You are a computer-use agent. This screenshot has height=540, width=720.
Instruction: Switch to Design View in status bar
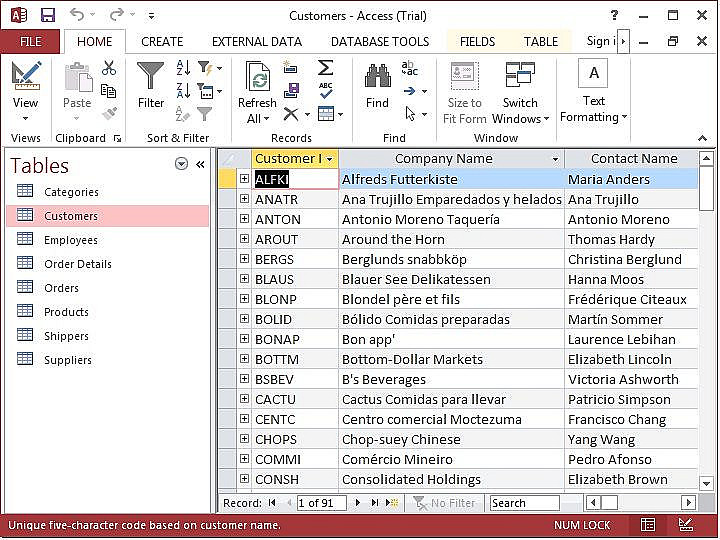click(x=685, y=525)
